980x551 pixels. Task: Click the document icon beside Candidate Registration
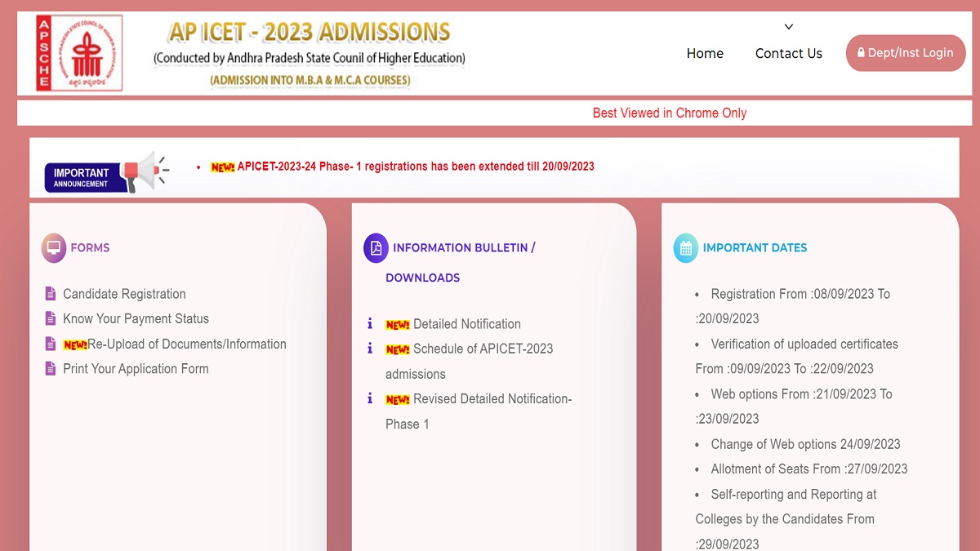click(x=51, y=294)
